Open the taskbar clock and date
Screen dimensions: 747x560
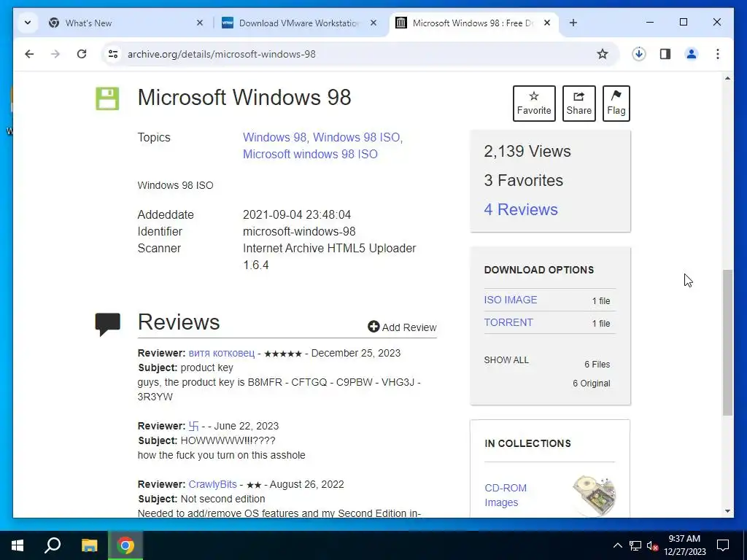(684, 545)
